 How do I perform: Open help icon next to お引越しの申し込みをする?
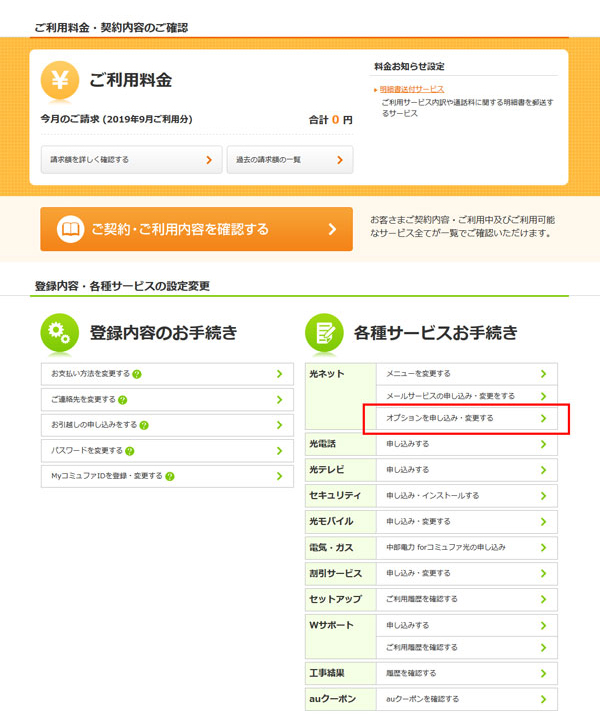point(144,425)
